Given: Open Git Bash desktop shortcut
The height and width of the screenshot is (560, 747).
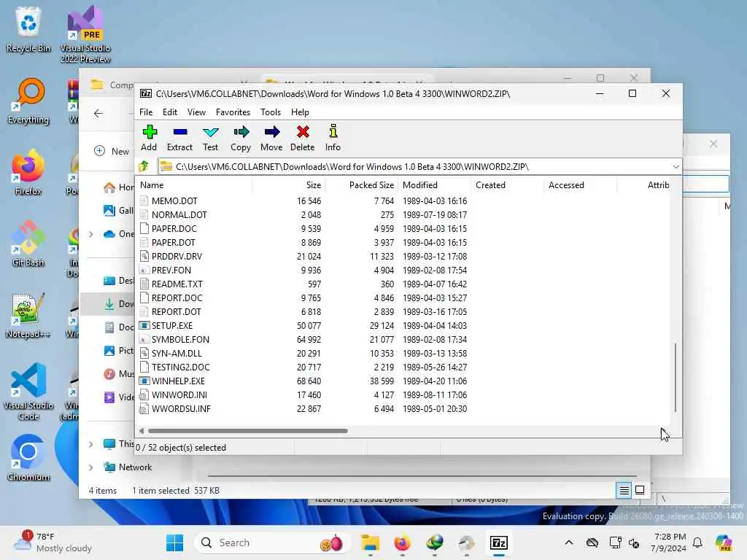Looking at the screenshot, I should tap(28, 244).
